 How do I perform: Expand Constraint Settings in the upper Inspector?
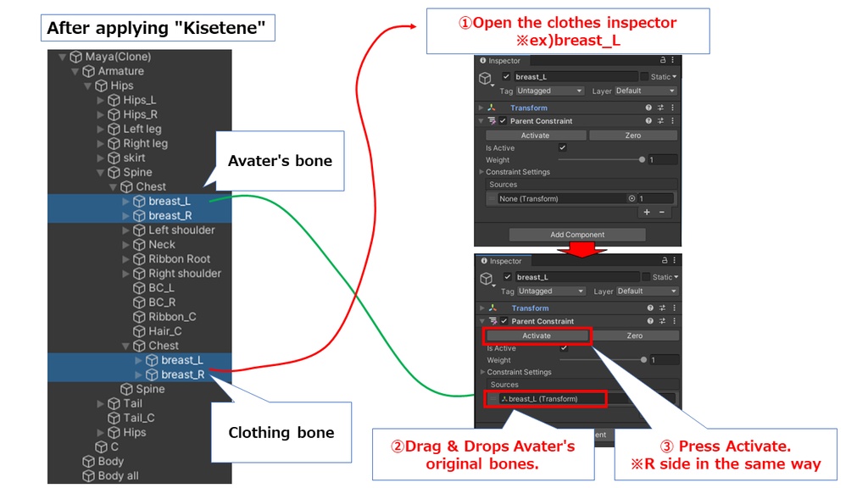point(481,171)
